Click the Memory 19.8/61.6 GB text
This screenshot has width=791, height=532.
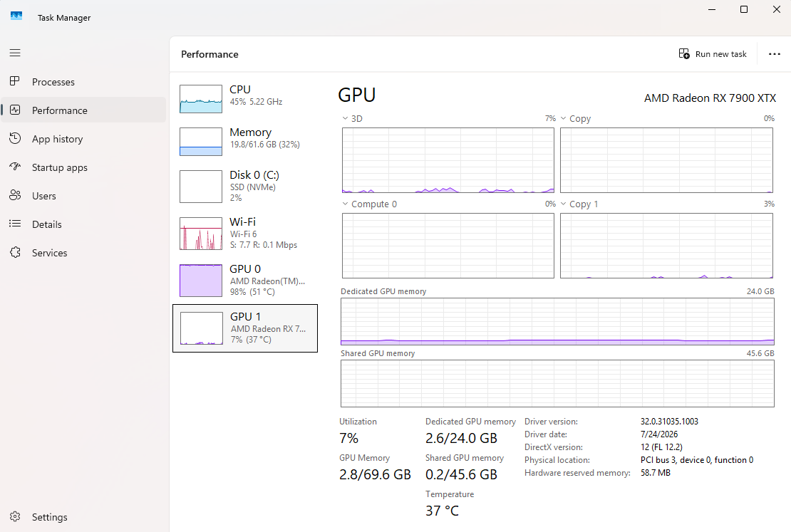click(x=265, y=145)
